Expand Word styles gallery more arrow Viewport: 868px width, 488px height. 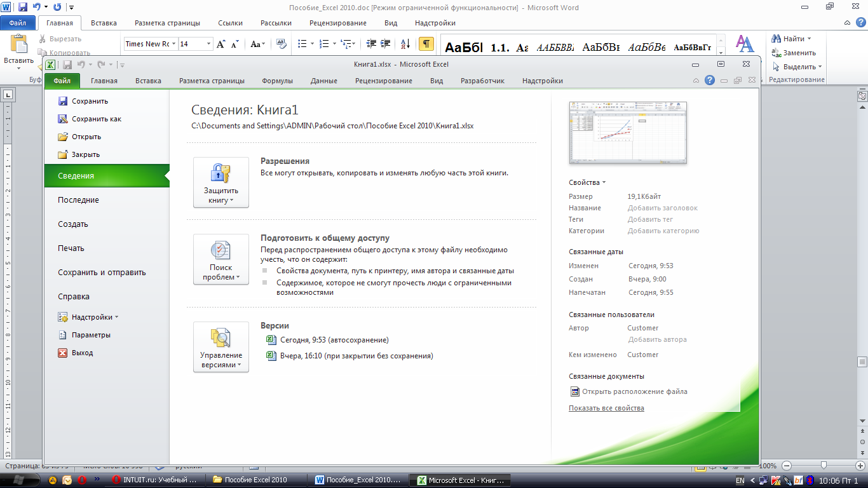[x=721, y=54]
